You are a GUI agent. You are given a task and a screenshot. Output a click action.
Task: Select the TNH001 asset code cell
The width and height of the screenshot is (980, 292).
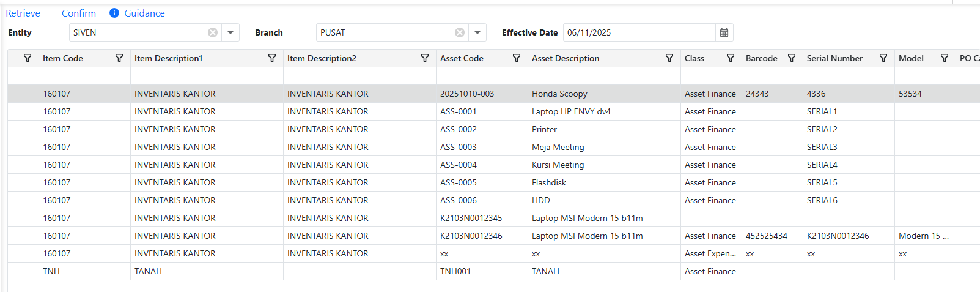tap(482, 271)
